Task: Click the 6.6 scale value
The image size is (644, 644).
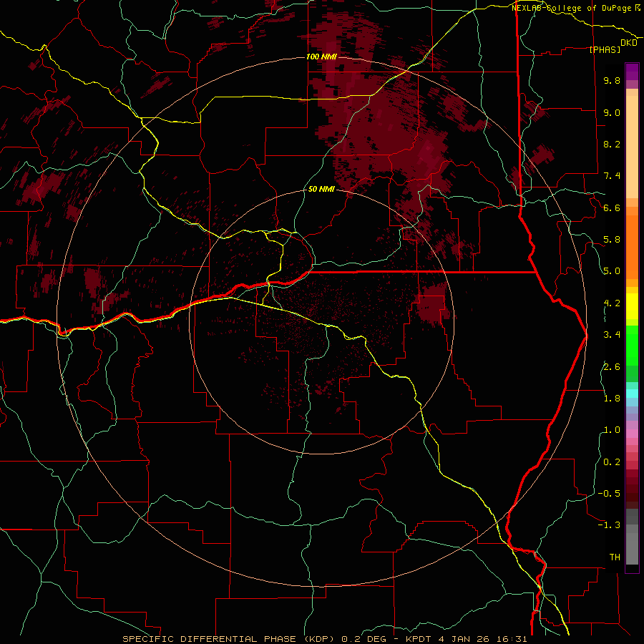Action: tap(612, 208)
